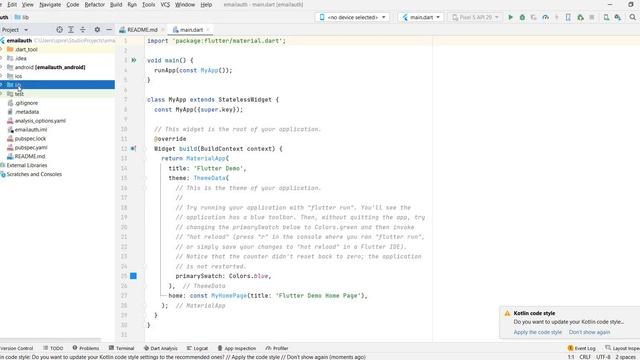Open the Profiler tool window
640x360 pixels.
(x=277, y=348)
